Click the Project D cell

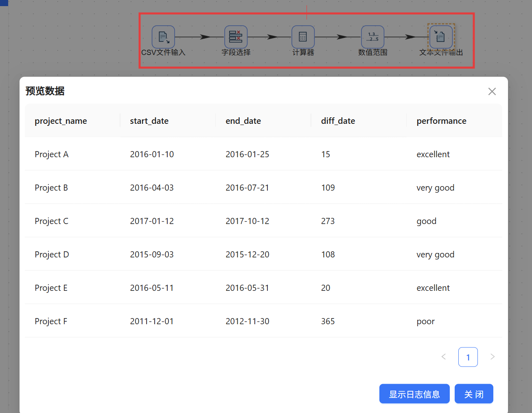[72, 254]
